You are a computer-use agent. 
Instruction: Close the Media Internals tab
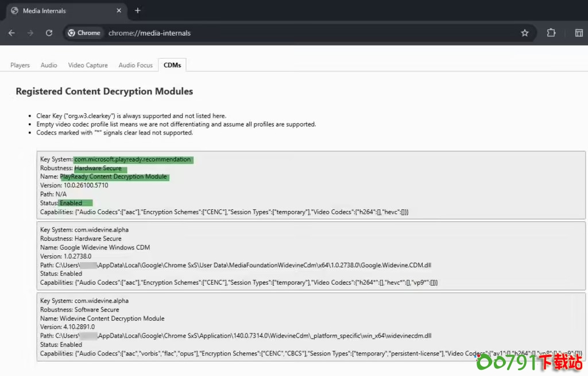click(x=119, y=10)
